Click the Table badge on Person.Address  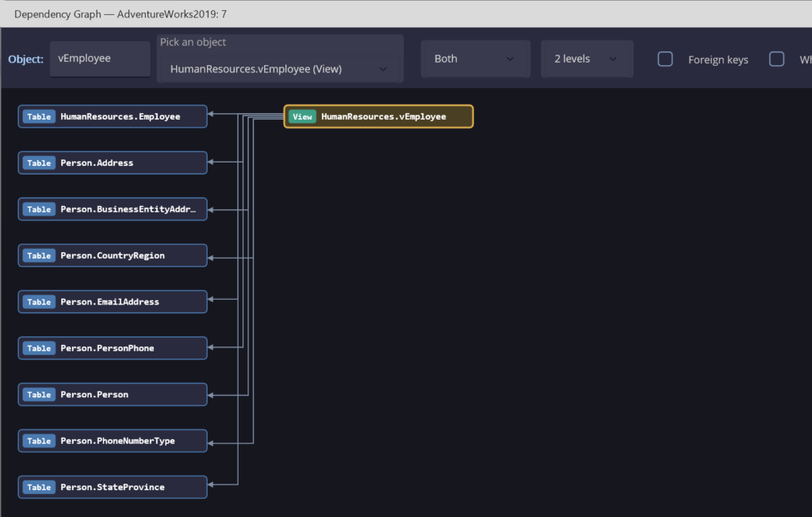click(39, 163)
